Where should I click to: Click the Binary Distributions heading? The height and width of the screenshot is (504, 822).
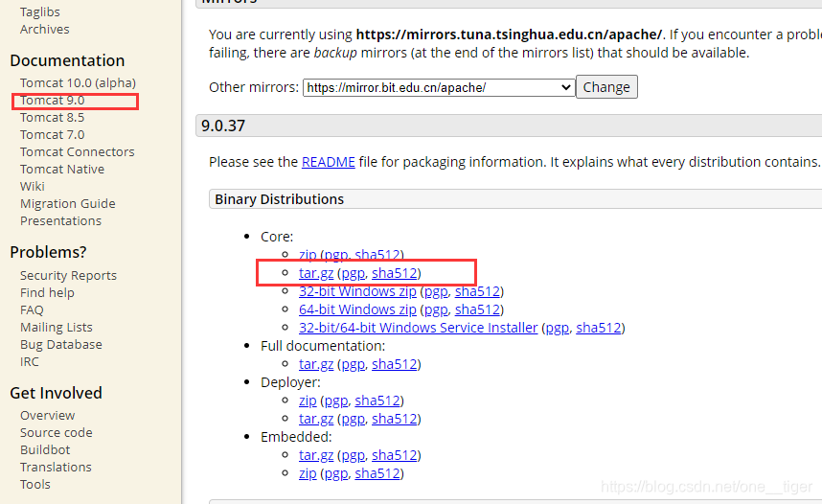tap(280, 199)
